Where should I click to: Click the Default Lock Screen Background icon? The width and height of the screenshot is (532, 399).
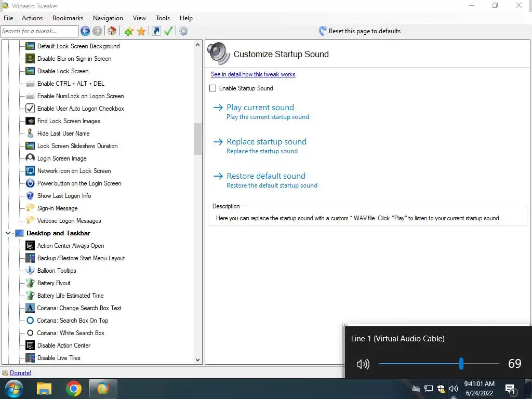click(30, 46)
